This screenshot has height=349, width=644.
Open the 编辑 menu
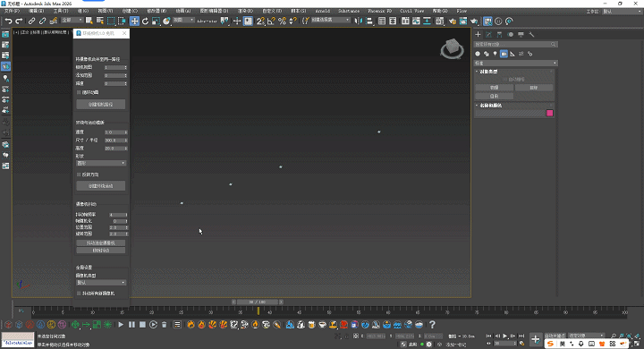pos(36,11)
